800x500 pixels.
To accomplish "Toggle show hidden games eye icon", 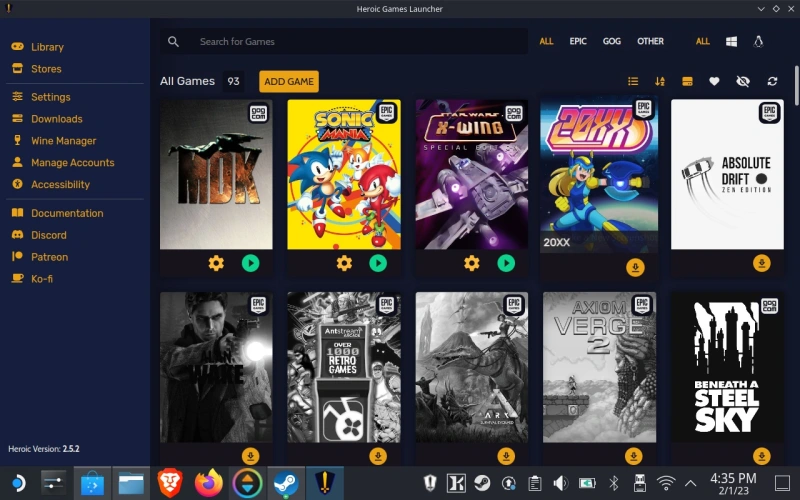I will tap(742, 81).
